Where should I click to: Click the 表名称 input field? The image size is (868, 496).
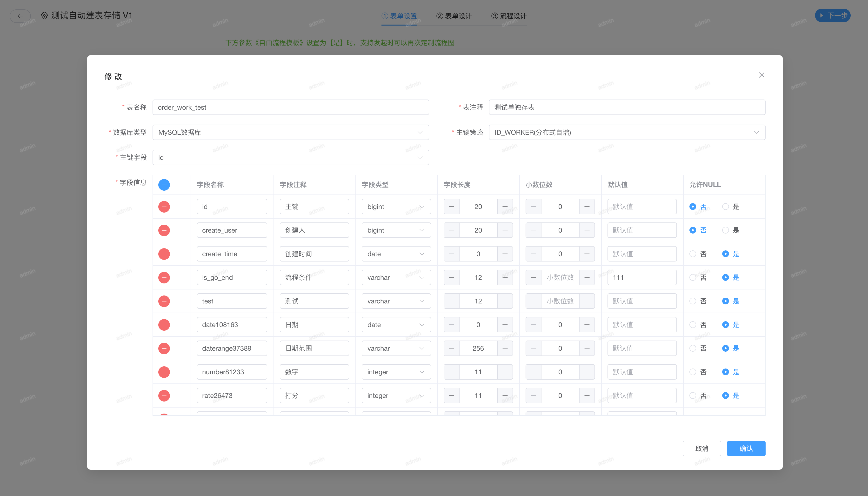click(290, 107)
